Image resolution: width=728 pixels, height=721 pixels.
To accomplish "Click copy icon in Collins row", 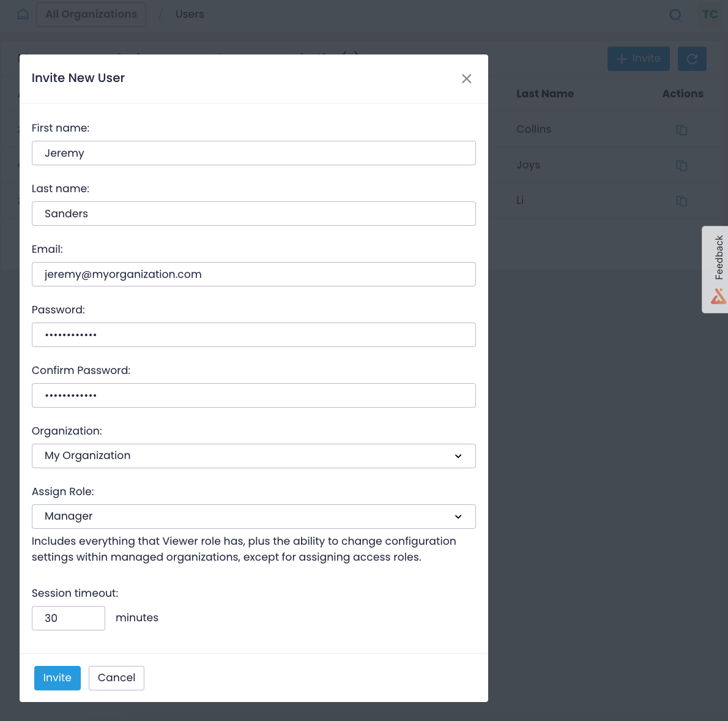I will 681,130.
